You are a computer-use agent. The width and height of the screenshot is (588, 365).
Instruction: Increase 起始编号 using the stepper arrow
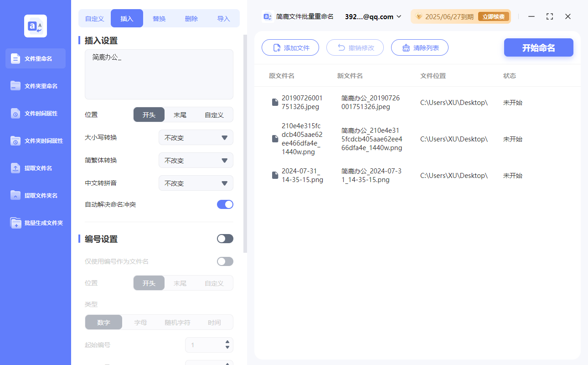(227, 342)
